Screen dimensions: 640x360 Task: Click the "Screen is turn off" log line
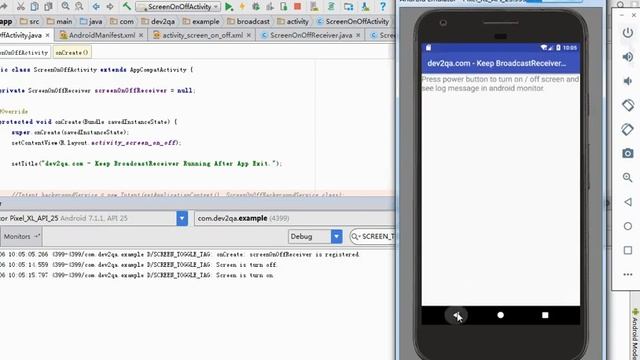(x=139, y=265)
